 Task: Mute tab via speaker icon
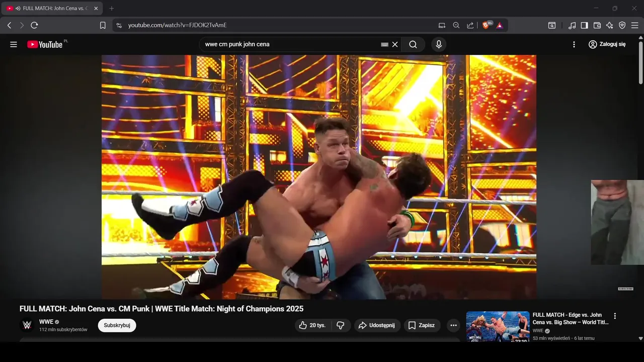[x=18, y=9]
